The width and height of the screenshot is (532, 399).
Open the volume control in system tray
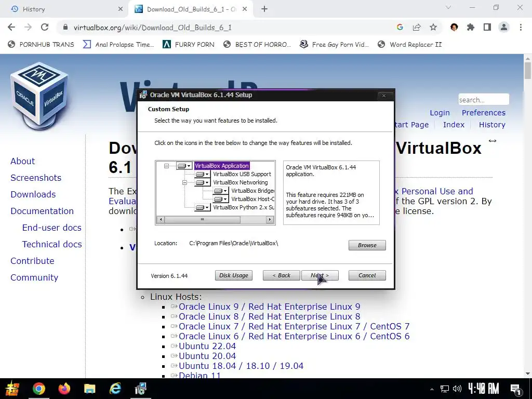click(x=457, y=389)
